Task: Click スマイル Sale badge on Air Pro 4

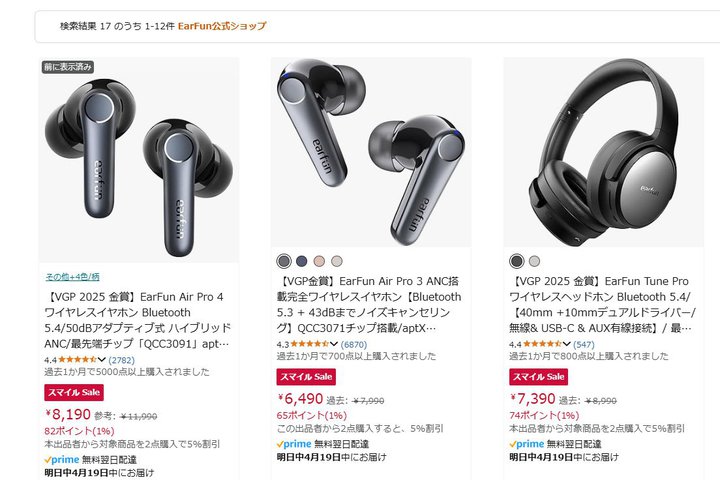Action: click(74, 393)
